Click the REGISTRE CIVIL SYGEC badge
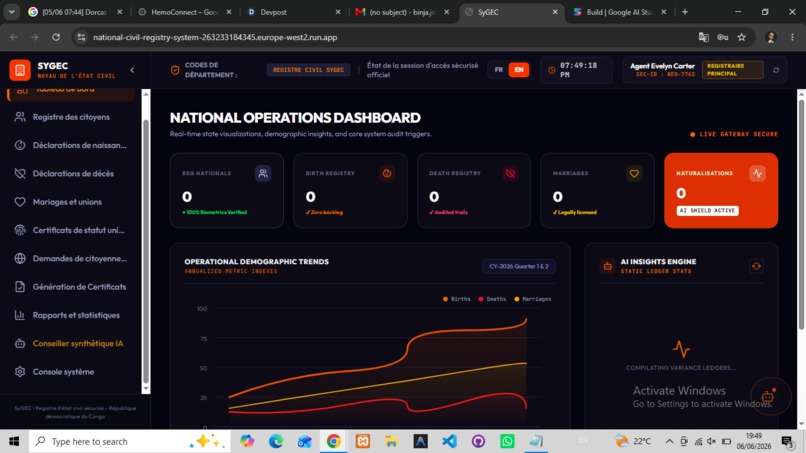The width and height of the screenshot is (806, 453). tap(308, 70)
